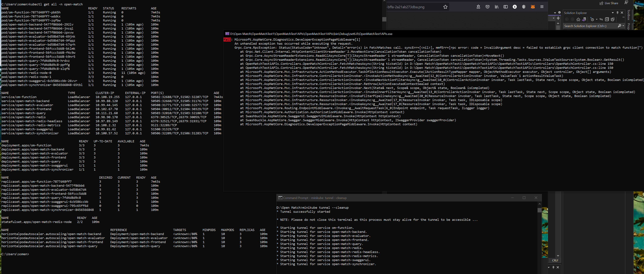Click the CRLF indicator in the command prompt window
The width and height of the screenshot is (644, 274).
[555, 260]
